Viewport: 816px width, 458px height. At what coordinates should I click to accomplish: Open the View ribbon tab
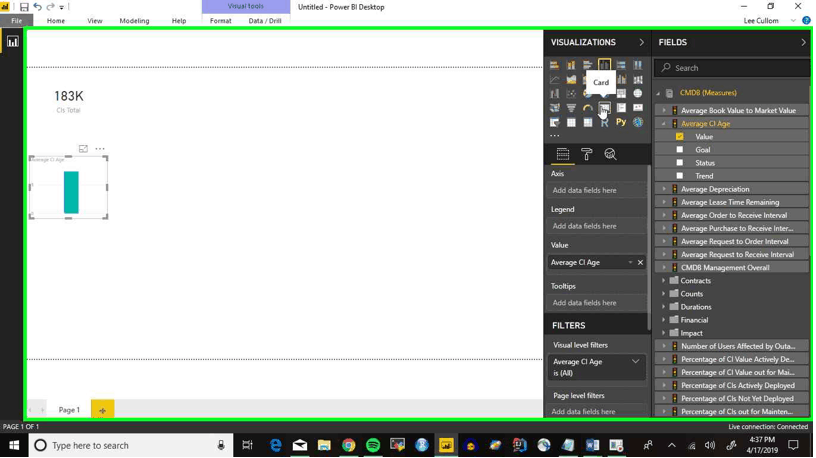click(x=95, y=21)
